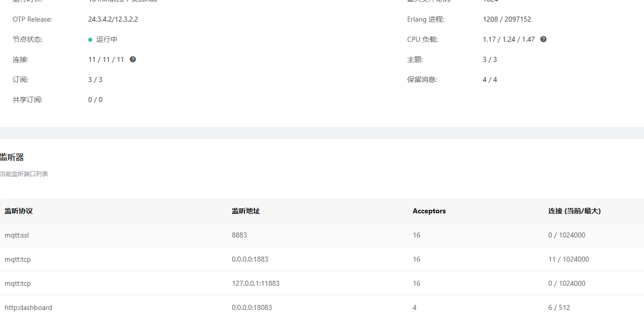This screenshot has height=319, width=644.
Task: Click the 监听协议 column header
Action: (x=19, y=211)
